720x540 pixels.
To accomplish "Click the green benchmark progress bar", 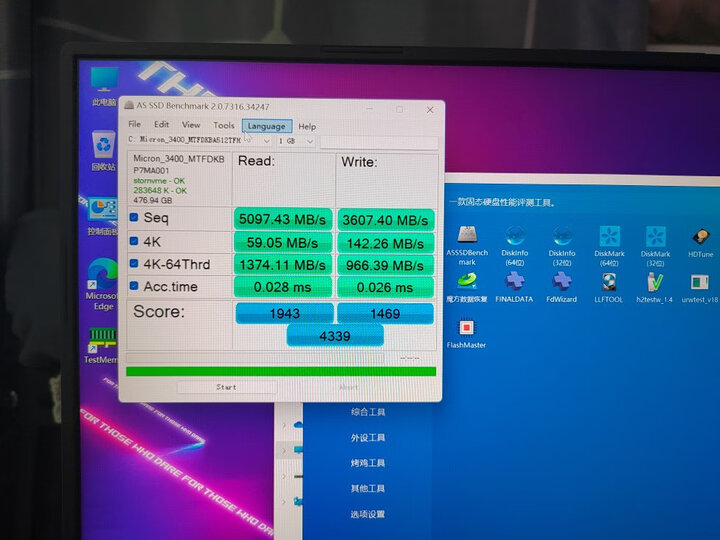I will click(x=281, y=371).
